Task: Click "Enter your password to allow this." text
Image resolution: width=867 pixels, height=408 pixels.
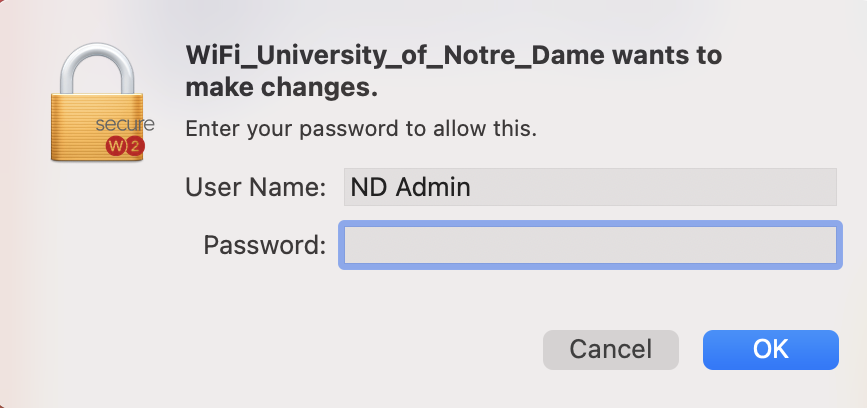Action: click(x=361, y=129)
